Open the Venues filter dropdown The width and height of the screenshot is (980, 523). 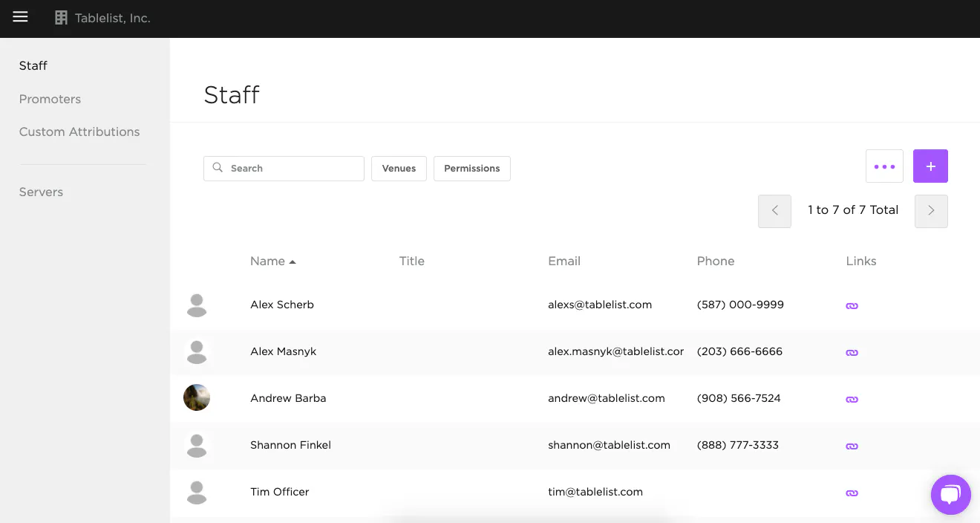tap(399, 169)
